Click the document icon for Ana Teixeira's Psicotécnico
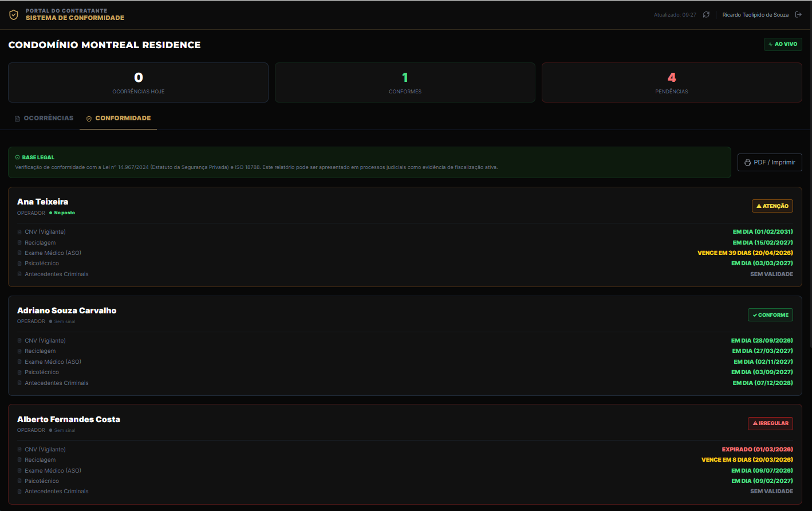This screenshot has width=812, height=511. tap(19, 264)
